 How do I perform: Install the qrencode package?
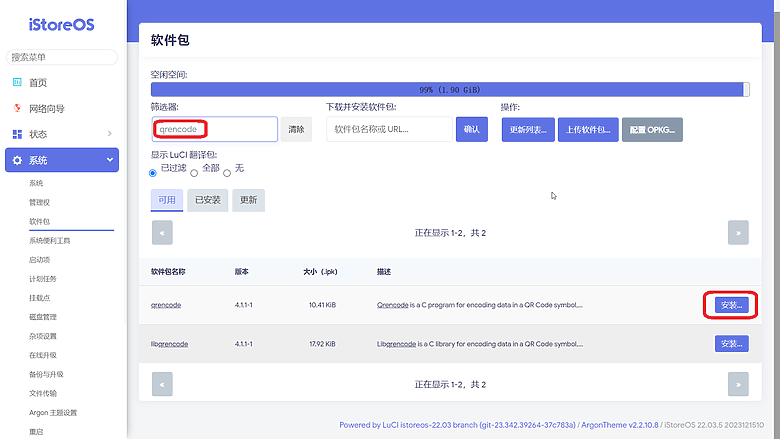[x=731, y=305]
